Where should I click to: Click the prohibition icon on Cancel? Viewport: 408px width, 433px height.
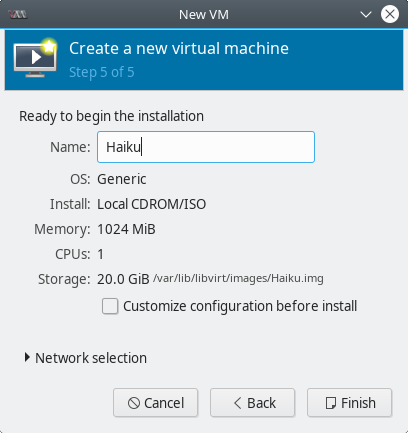click(134, 403)
